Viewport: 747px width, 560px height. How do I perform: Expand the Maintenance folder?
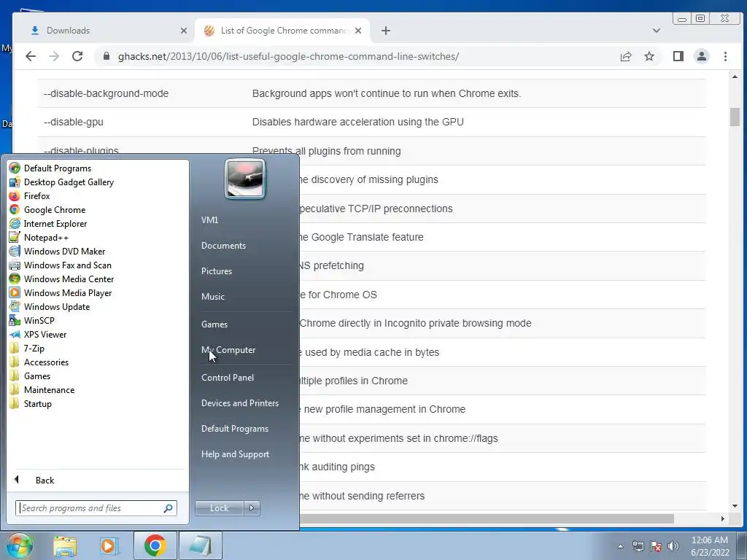[x=42, y=389]
